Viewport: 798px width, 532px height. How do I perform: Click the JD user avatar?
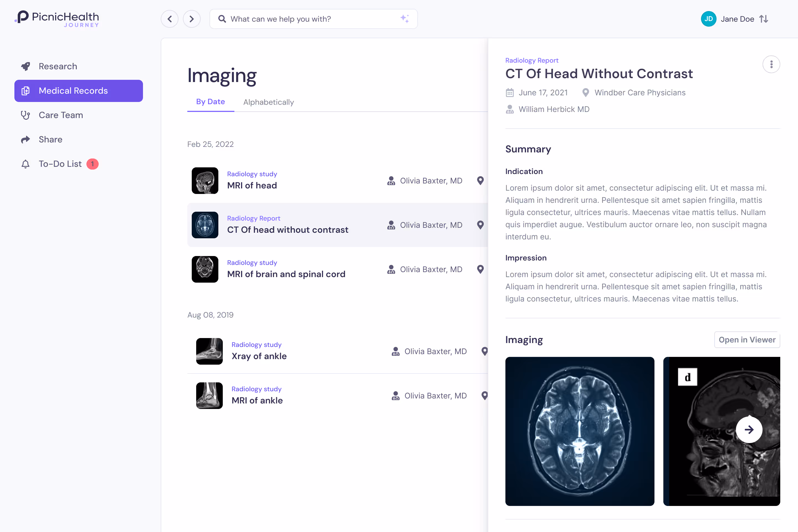pyautogui.click(x=709, y=19)
